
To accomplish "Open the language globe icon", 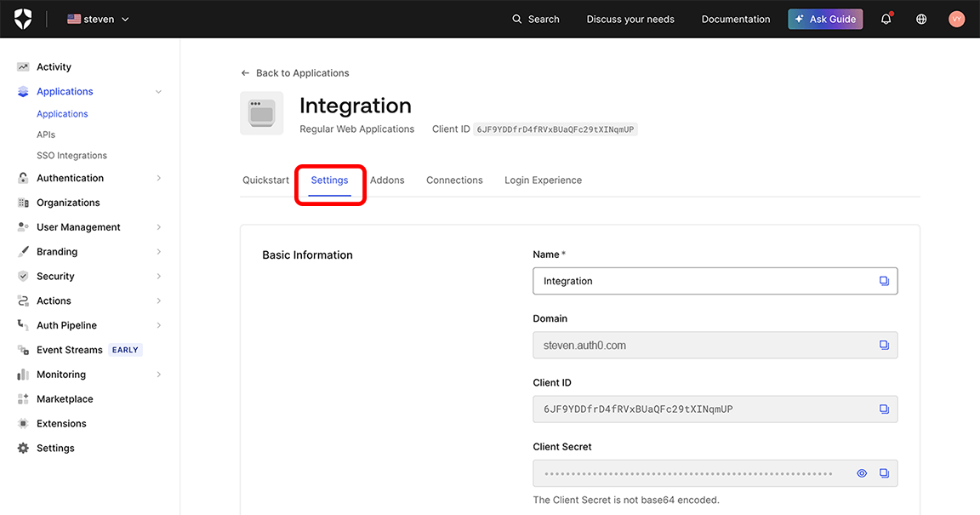I will [x=921, y=19].
